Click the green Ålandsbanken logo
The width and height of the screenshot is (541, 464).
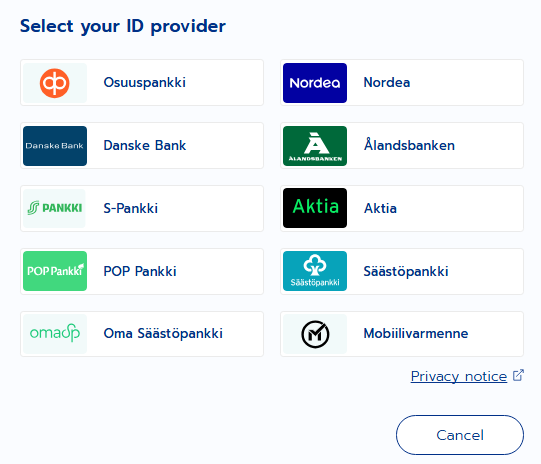315,146
